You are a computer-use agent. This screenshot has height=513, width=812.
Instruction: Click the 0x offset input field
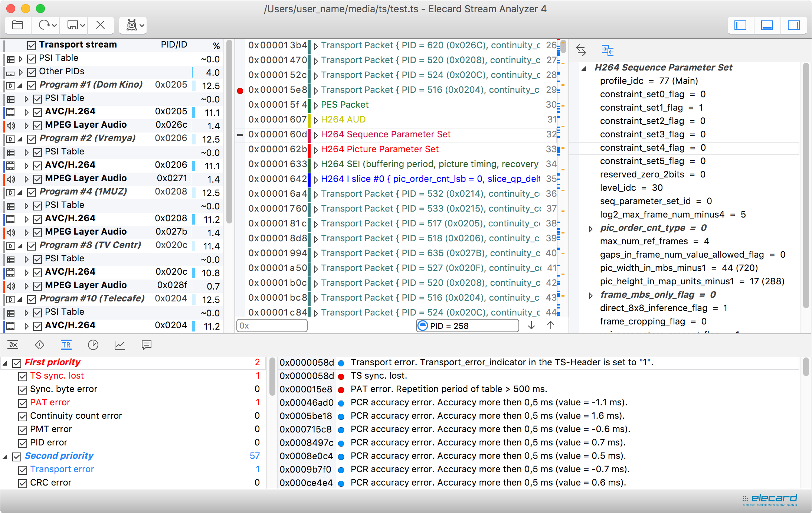(272, 326)
